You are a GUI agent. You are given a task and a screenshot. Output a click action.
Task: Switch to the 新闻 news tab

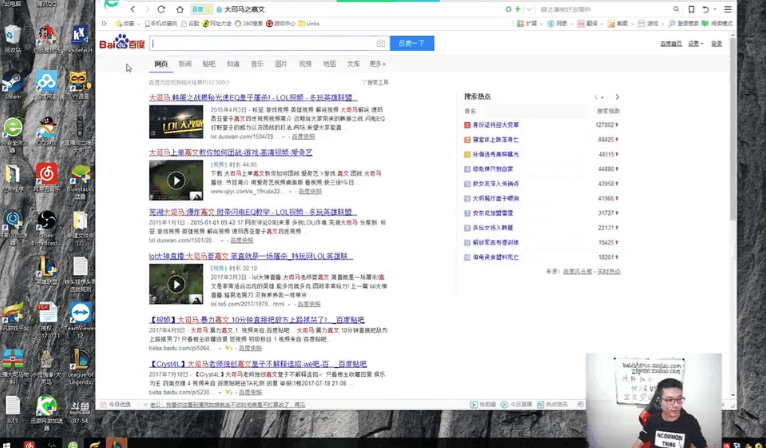pos(185,64)
